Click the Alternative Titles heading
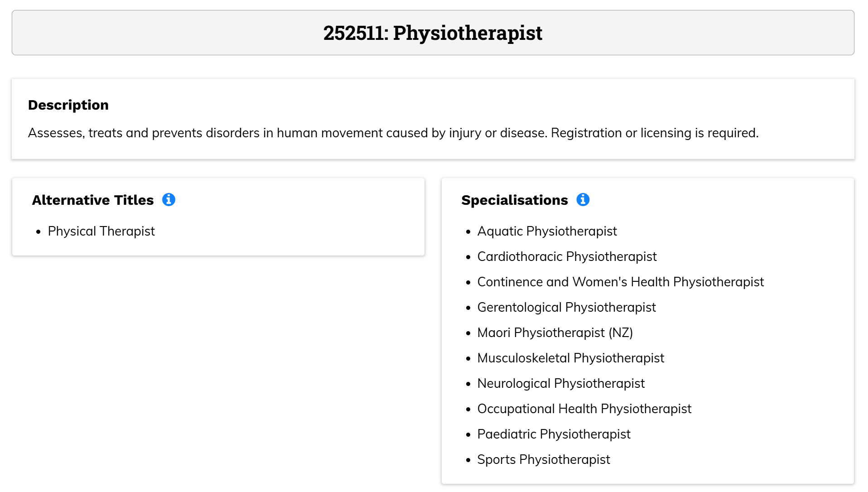Image resolution: width=868 pixels, height=492 pixels. 93,200
